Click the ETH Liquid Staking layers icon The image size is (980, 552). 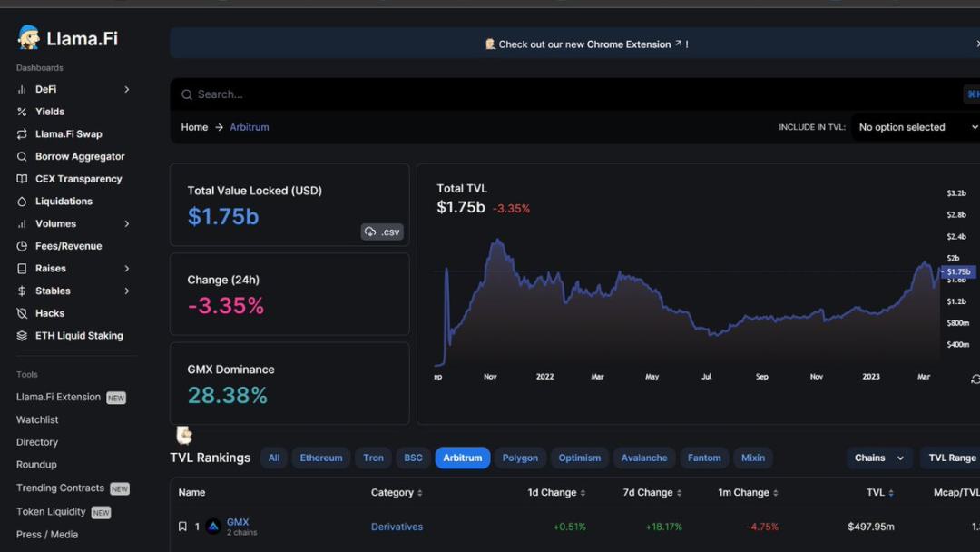click(x=22, y=336)
